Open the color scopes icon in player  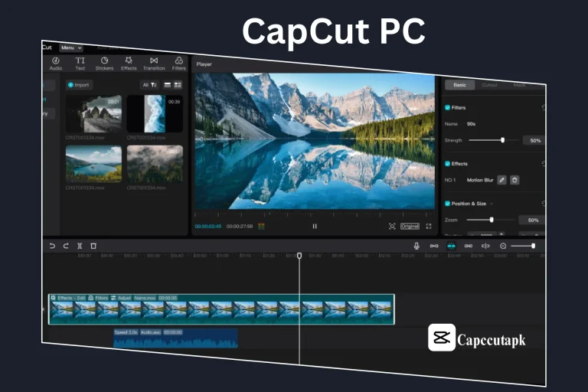261,226
